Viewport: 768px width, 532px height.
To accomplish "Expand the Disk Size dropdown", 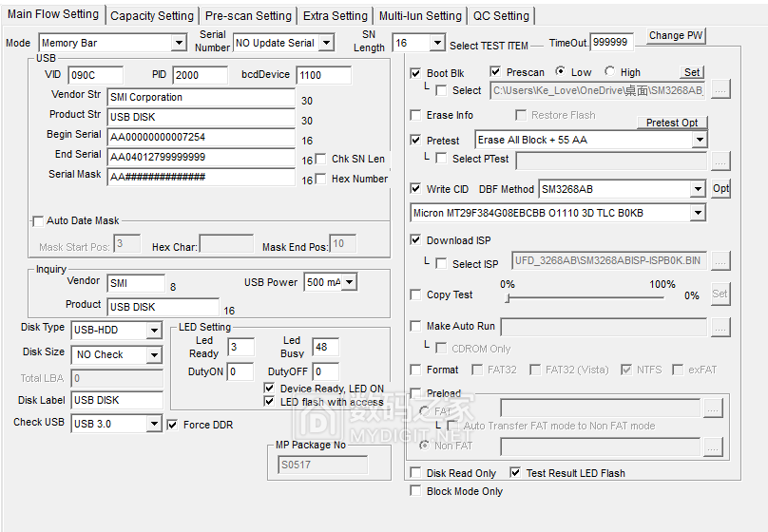I will click(154, 355).
